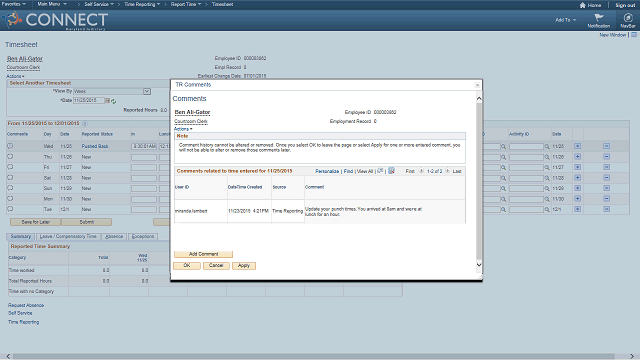The width and height of the screenshot is (640, 360).
Task: Add a row using plus icon for 11/25
Action: 578,146
